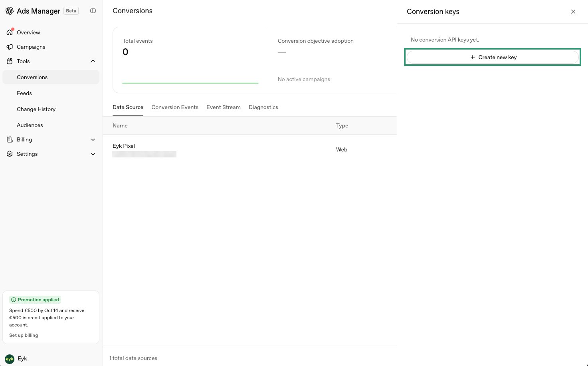Click the Total events trend line

coord(190,83)
